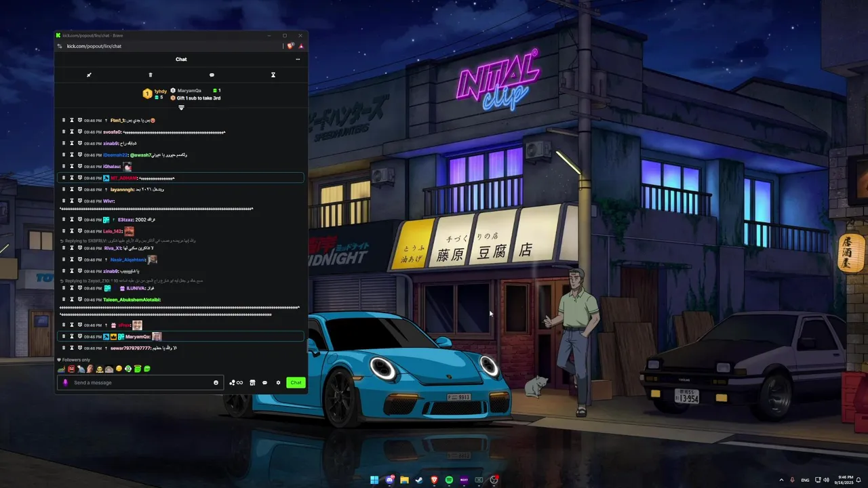Timeout Wlvr using the hourglass icon
This screenshot has width=868, height=488.
72,201
